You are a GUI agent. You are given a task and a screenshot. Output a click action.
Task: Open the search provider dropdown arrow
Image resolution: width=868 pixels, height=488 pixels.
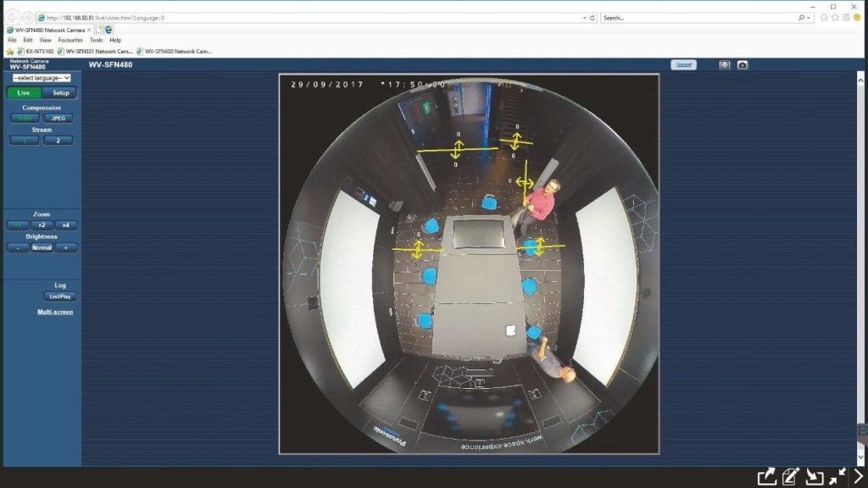[x=811, y=17]
